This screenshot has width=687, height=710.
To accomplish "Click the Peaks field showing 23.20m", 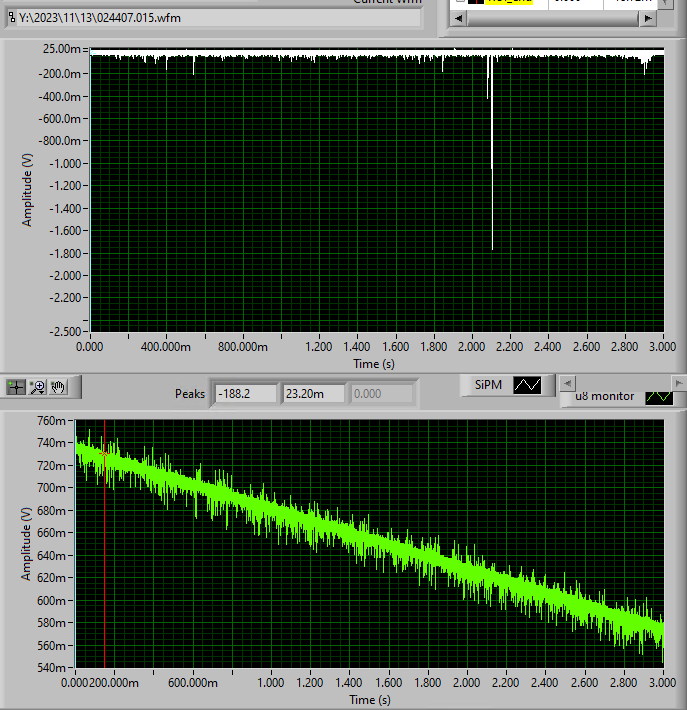I will point(313,393).
